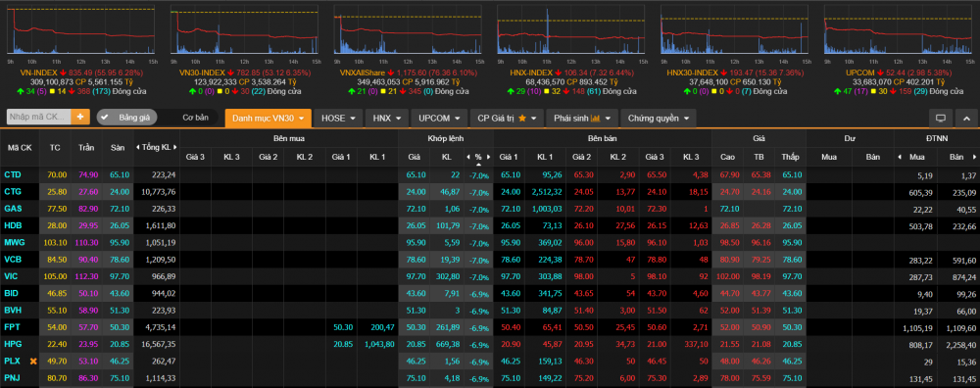Click VIC matched volume 302,80
980x388 pixels.
(x=447, y=275)
